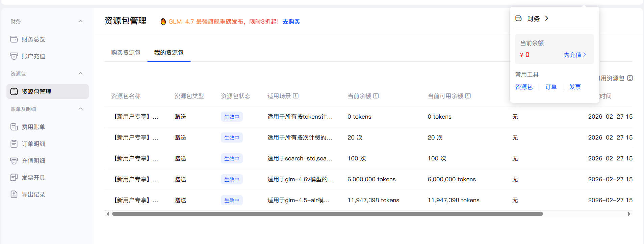Collapse the 资源包 sidebar section
The width and height of the screenshot is (644, 244).
(80, 73)
